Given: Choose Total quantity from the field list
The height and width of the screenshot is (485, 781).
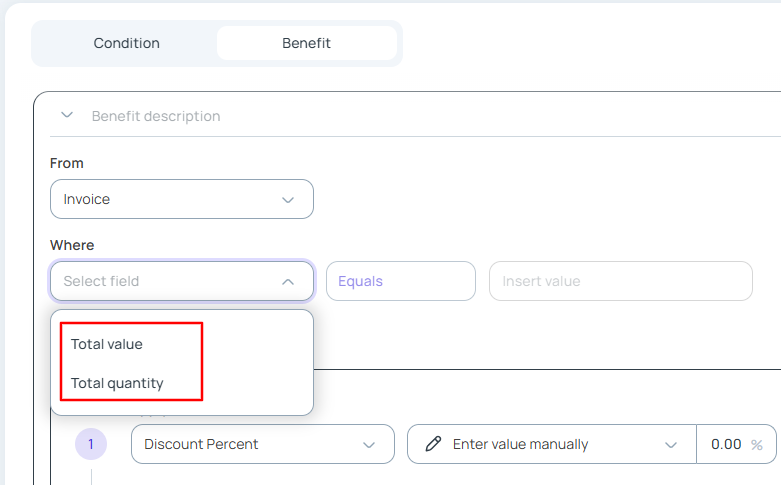Looking at the screenshot, I should click(x=117, y=383).
